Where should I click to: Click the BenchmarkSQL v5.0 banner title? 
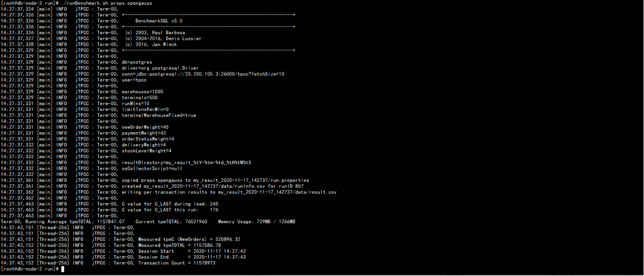(x=159, y=21)
